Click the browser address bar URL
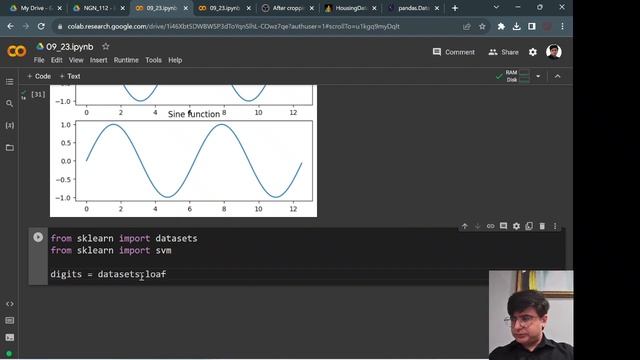Viewport: 640px width, 360px height. tap(233, 27)
